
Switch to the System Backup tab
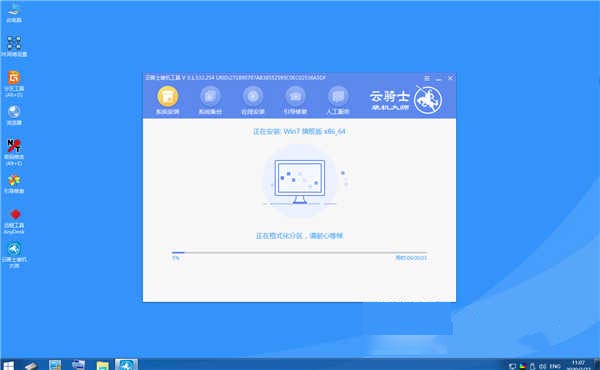pyautogui.click(x=210, y=101)
